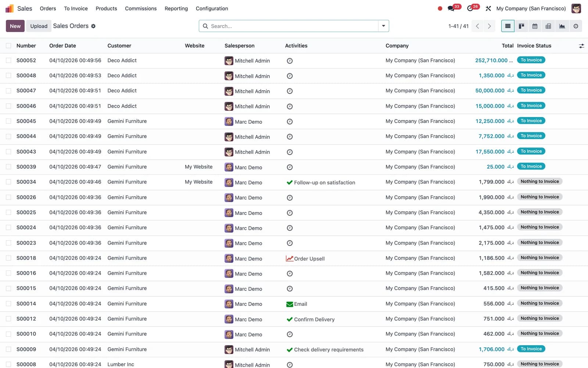The image size is (588, 368).
Task: Switch to calendar view
Action: pyautogui.click(x=535, y=26)
